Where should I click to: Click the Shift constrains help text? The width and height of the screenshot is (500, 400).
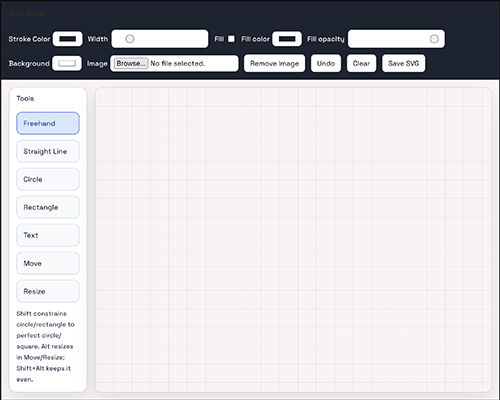(45, 346)
